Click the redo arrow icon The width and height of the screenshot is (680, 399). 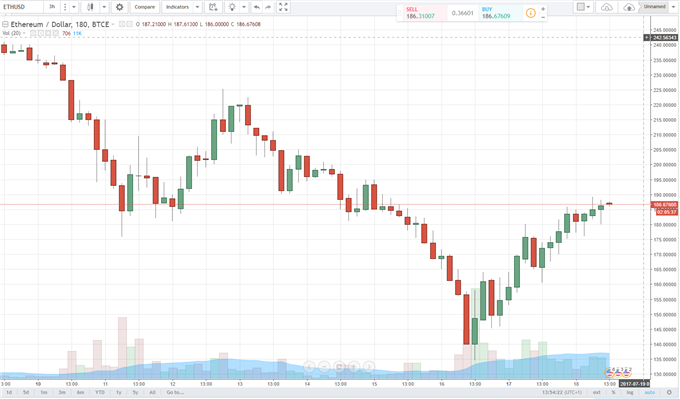268,7
